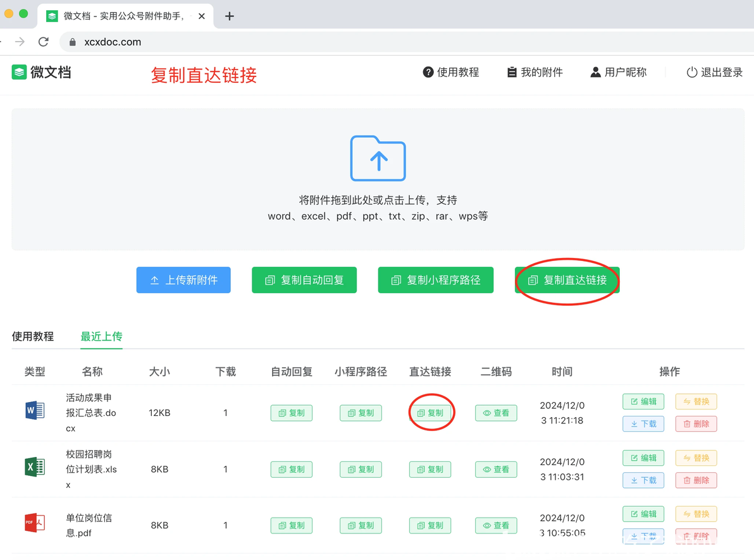Click the 微文档 logo icon
This screenshot has height=560, width=754.
(19, 72)
